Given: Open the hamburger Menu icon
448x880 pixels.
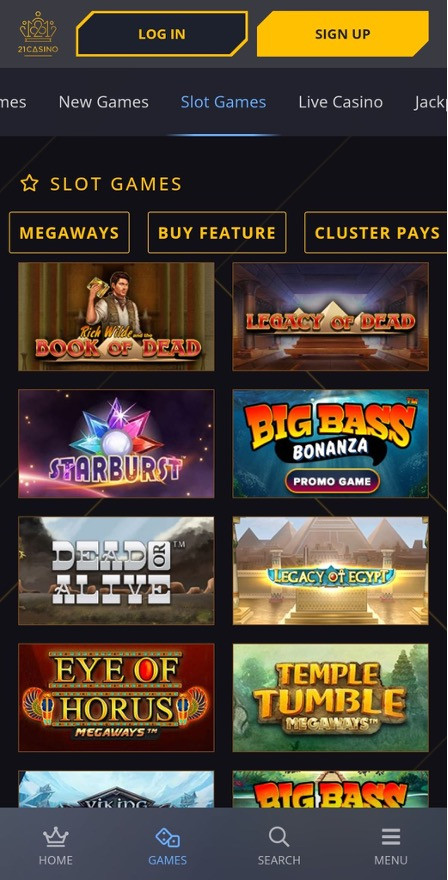Looking at the screenshot, I should coord(391,837).
